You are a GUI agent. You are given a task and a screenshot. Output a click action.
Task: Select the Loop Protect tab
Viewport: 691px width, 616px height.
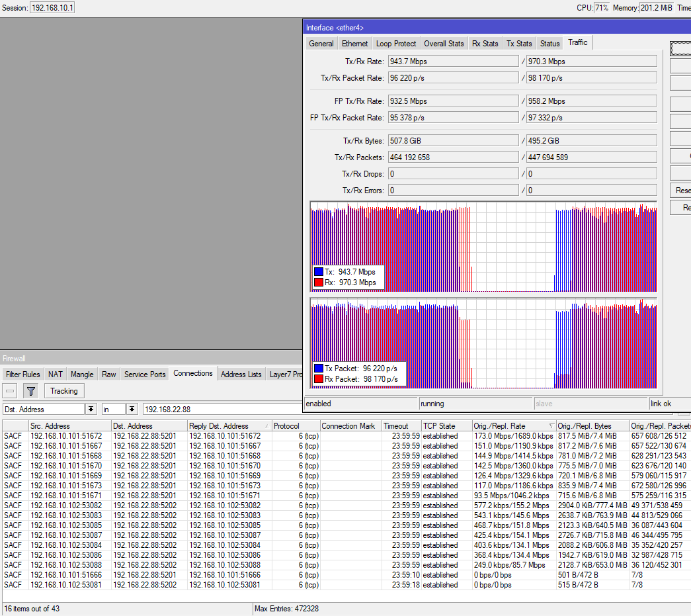(396, 44)
